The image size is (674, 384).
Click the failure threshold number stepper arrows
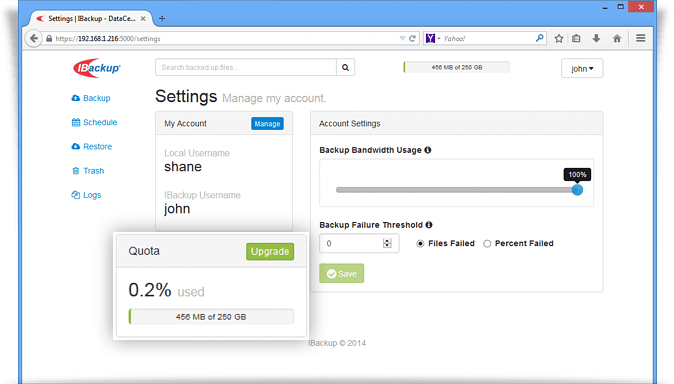387,243
